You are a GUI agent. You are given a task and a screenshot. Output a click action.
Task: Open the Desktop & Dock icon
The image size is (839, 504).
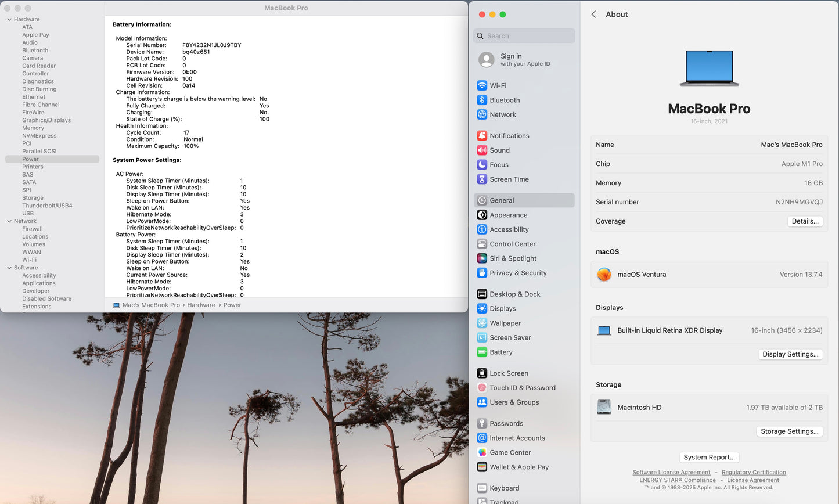[482, 294]
